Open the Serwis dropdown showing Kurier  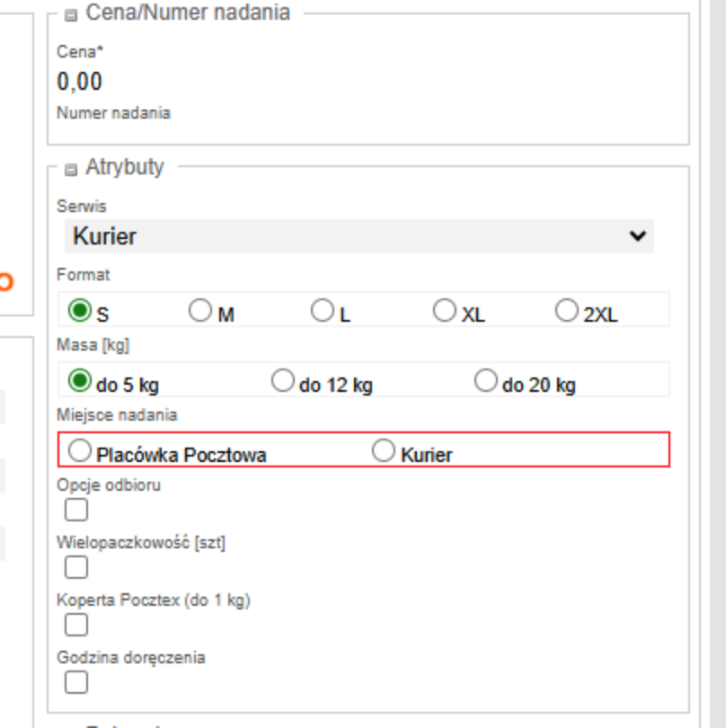point(359,236)
